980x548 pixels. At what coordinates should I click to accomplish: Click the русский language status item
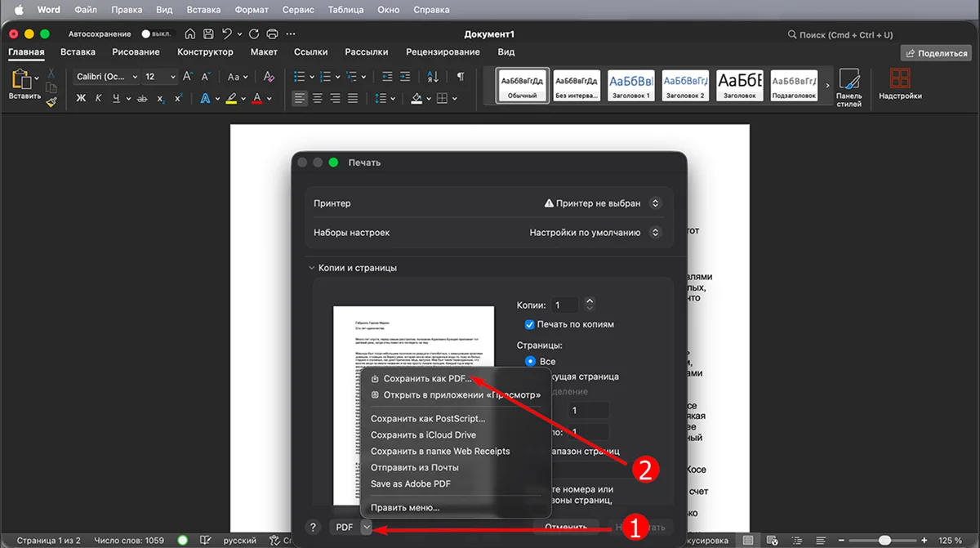coord(240,541)
